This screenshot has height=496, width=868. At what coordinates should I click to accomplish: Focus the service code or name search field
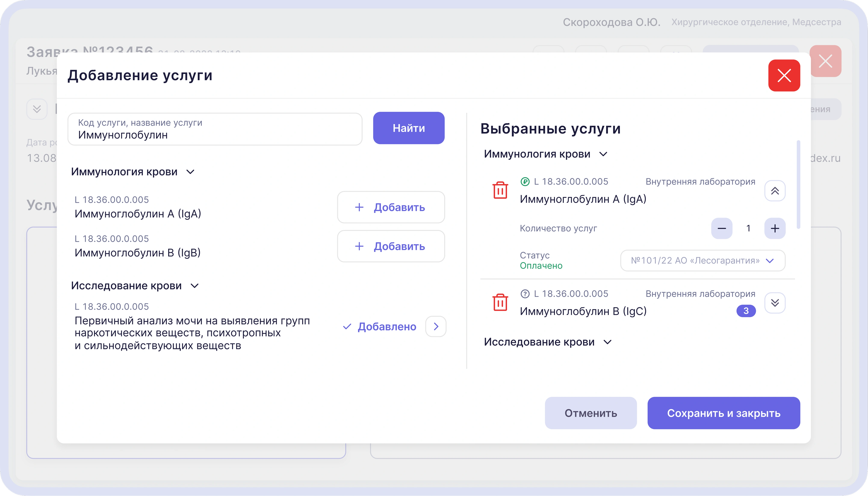tap(215, 129)
